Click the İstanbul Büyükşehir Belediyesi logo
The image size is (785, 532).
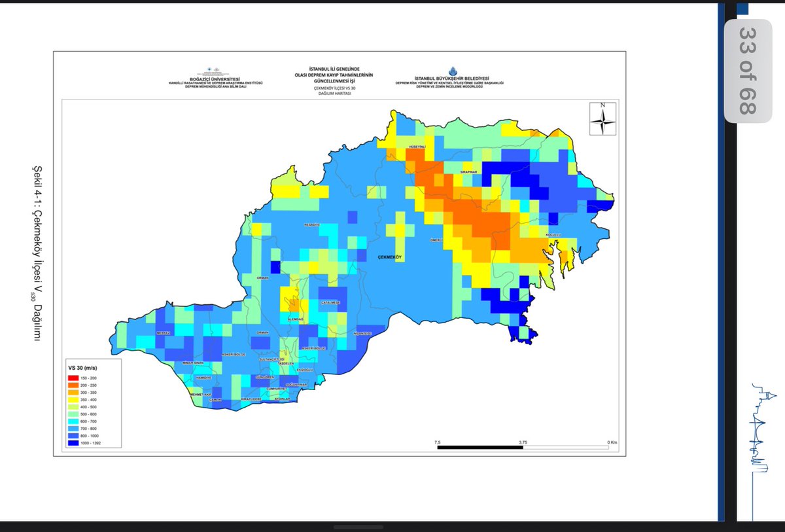pyautogui.click(x=452, y=70)
